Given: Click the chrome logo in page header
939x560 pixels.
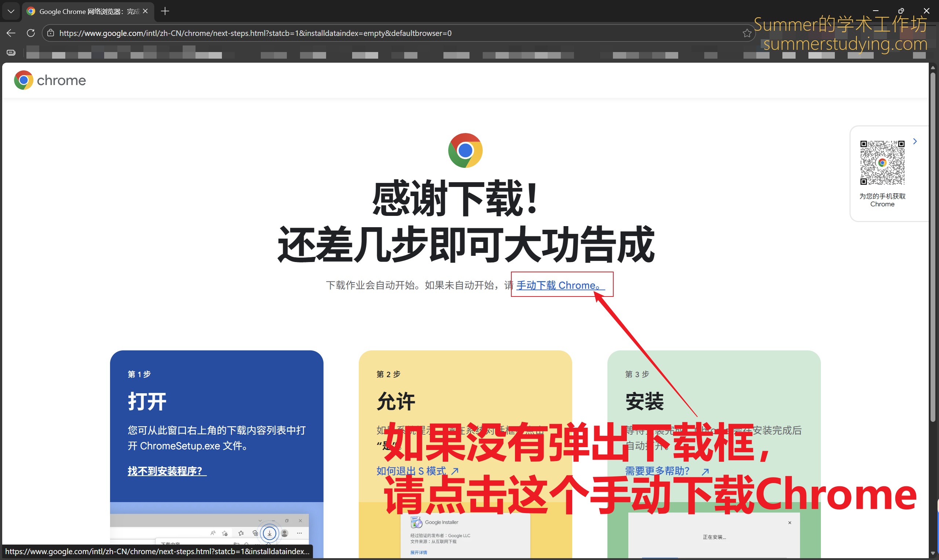Looking at the screenshot, I should [x=50, y=80].
